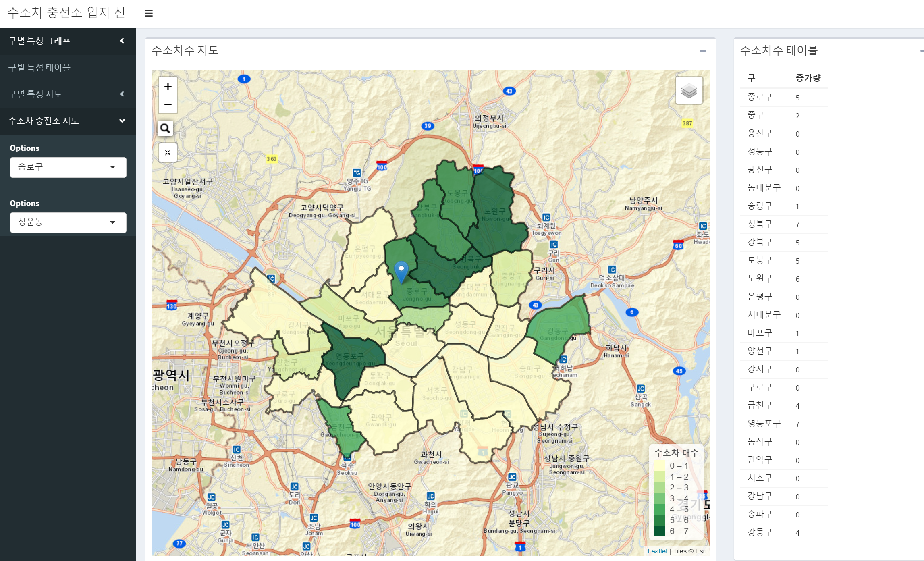This screenshot has height=561, width=924.
Task: Collapse the 수소차 충전소 지도 menu section
Action: pos(122,121)
